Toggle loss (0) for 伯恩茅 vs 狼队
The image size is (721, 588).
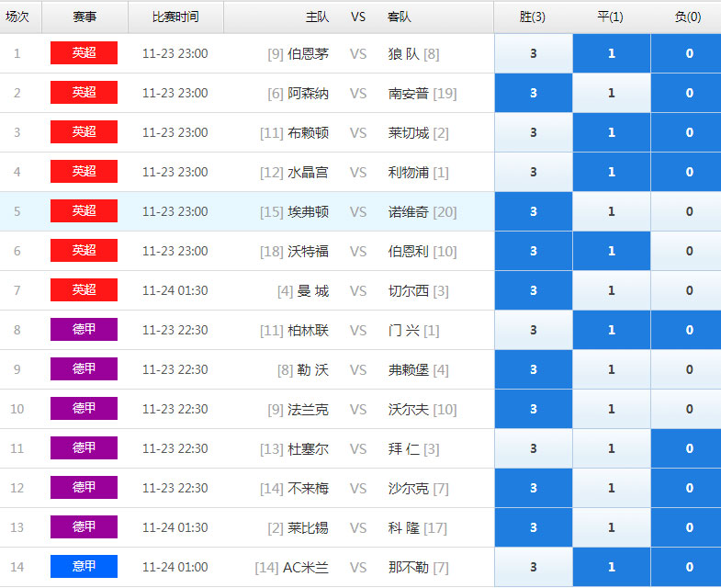686,53
